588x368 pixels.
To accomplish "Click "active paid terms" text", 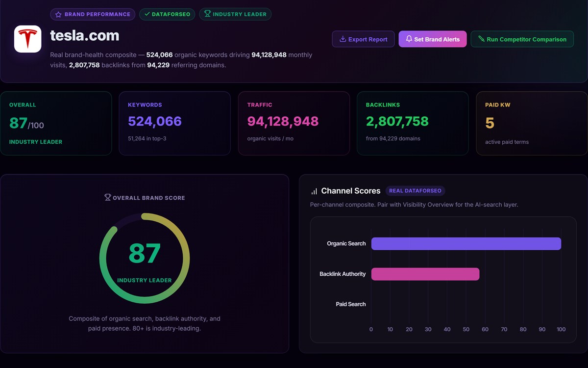I will [x=507, y=142].
